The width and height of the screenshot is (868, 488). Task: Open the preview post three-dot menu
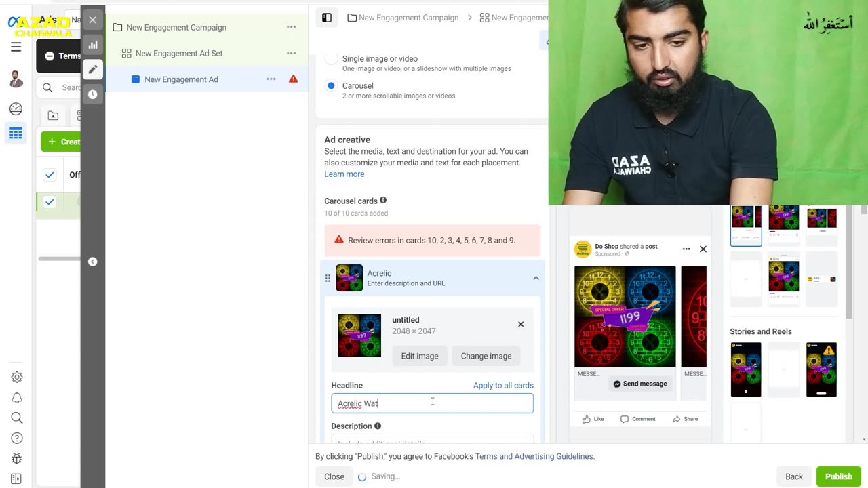pyautogui.click(x=686, y=249)
